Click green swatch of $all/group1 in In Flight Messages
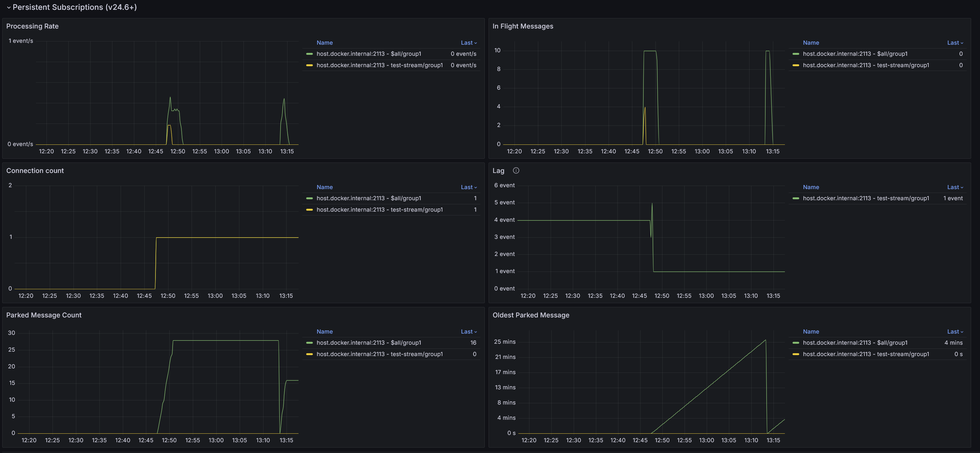This screenshot has height=453, width=980. point(795,54)
